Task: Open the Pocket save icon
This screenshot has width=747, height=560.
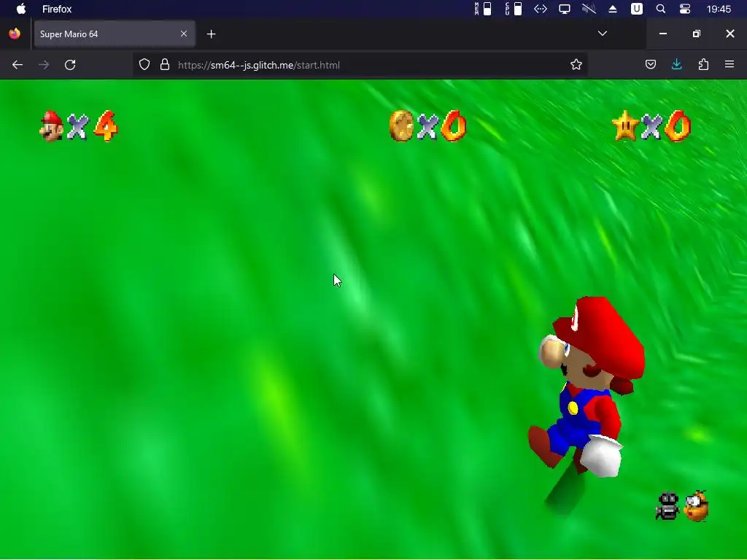Action: (651, 64)
